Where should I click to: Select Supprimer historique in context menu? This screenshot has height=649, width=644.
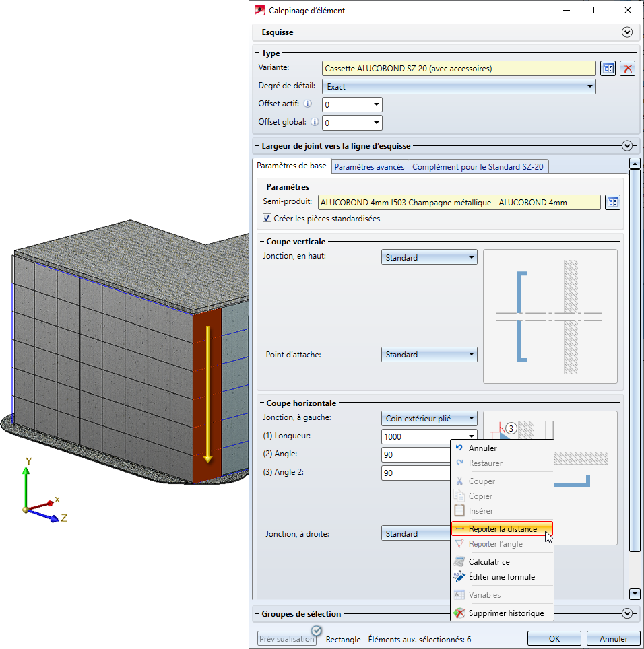(506, 613)
